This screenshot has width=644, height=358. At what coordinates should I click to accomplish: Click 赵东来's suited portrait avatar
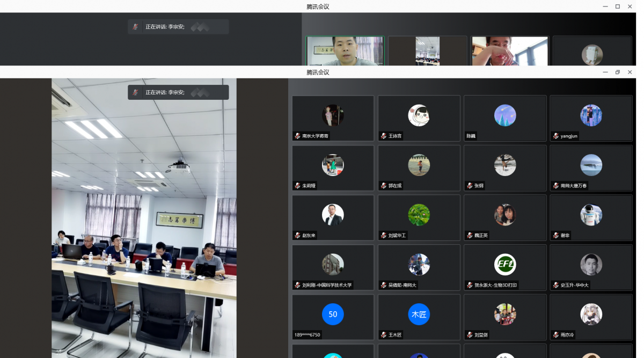333,215
